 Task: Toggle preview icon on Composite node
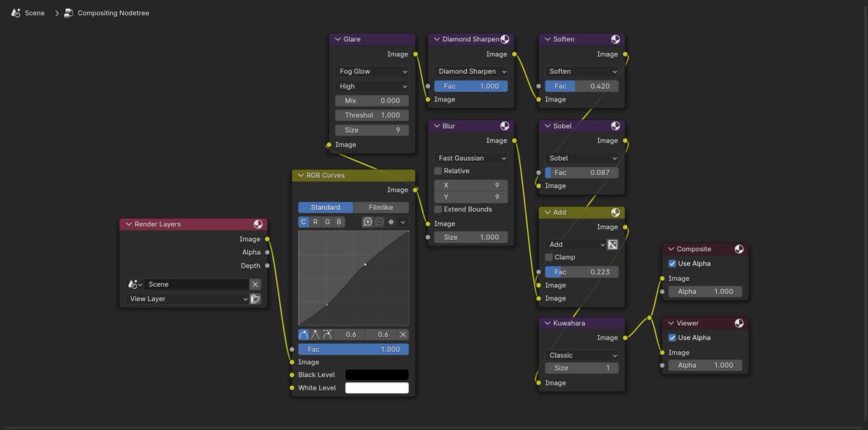pos(739,249)
